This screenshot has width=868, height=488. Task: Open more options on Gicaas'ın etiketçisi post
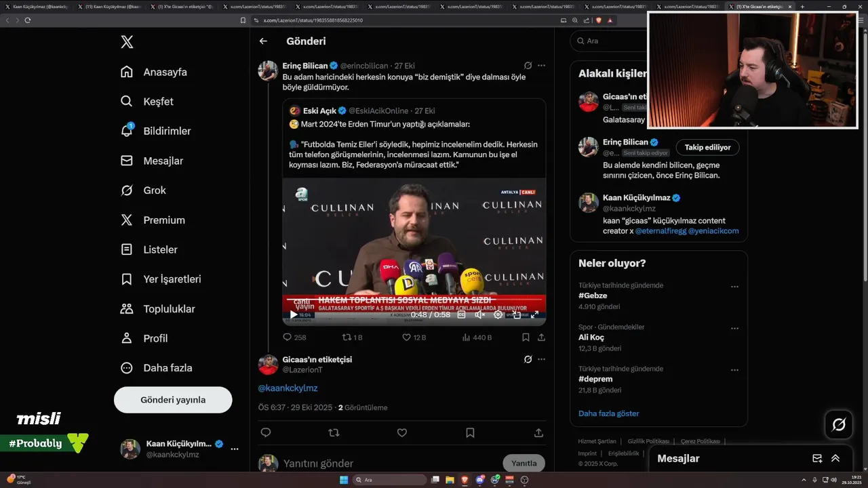[x=541, y=359]
